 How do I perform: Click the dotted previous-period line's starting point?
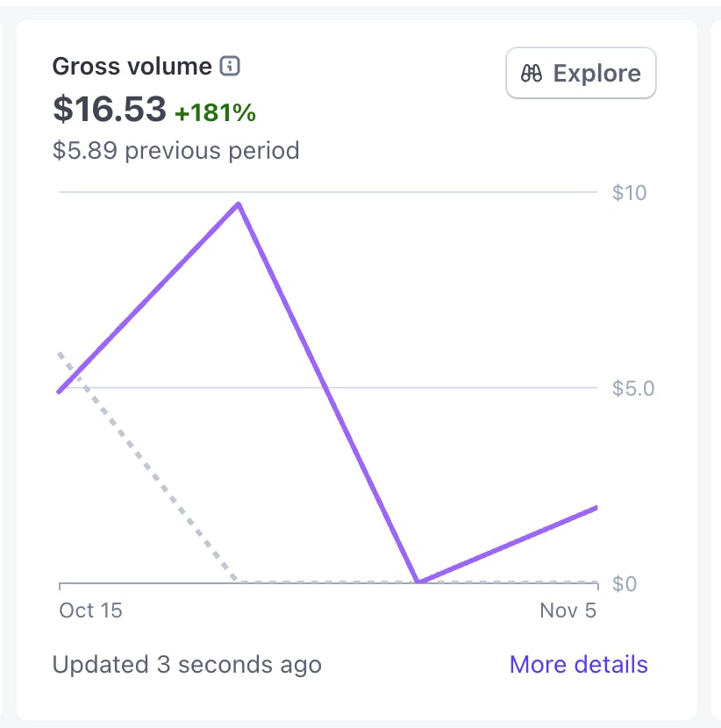pyautogui.click(x=60, y=353)
